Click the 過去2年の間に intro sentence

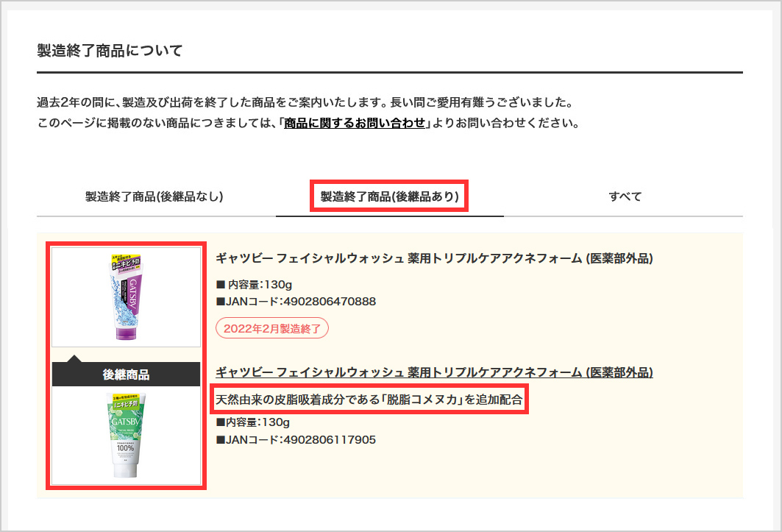click(x=305, y=102)
